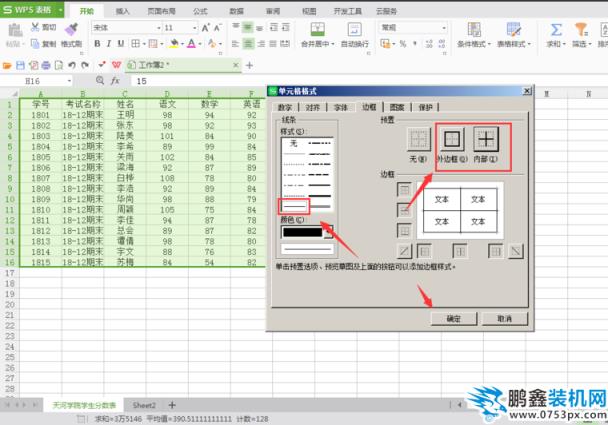Click the 粘贴 (paste) clipboard icon

[15, 30]
